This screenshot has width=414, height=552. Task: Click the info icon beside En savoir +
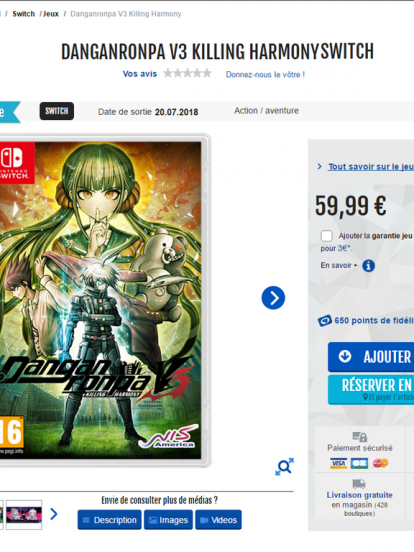[369, 266]
